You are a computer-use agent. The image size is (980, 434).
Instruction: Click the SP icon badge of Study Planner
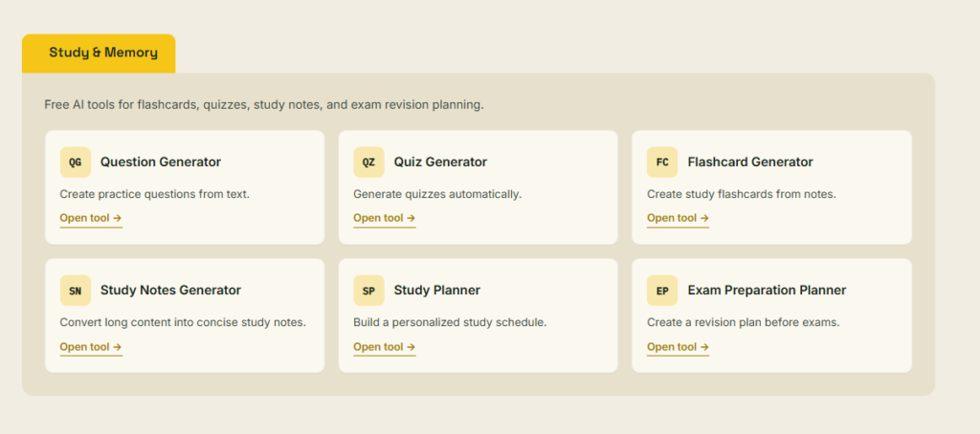tap(368, 291)
